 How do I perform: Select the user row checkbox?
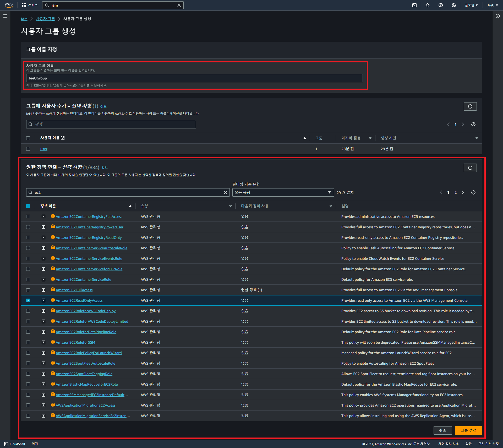[28, 149]
